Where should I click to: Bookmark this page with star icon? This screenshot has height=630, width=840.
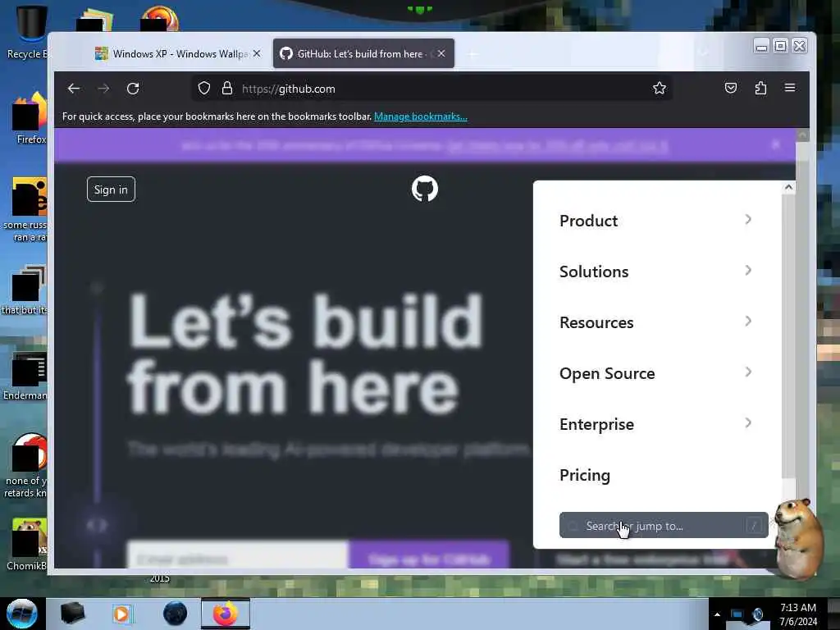point(660,89)
